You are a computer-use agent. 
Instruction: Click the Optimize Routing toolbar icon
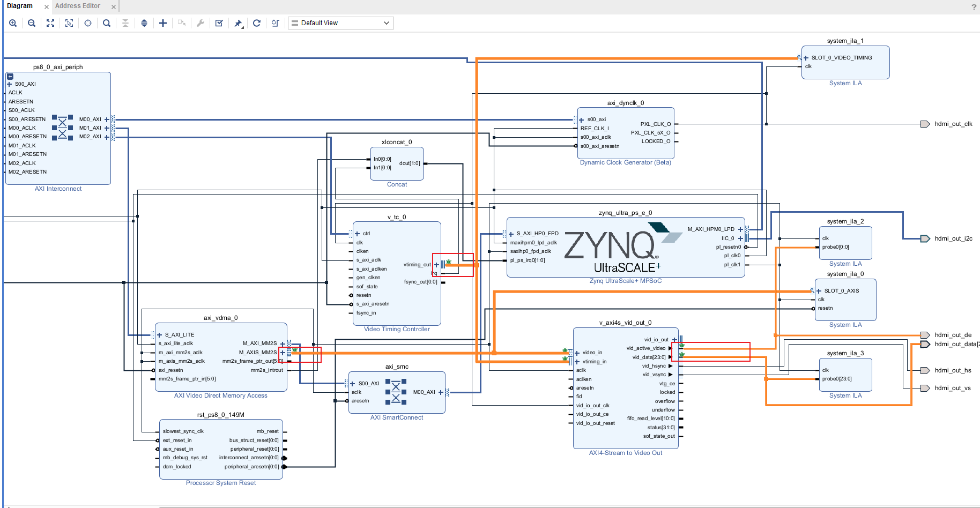(276, 23)
